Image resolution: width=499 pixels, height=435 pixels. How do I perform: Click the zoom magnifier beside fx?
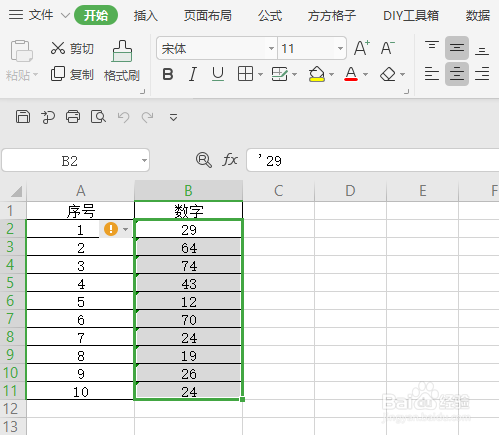click(204, 160)
